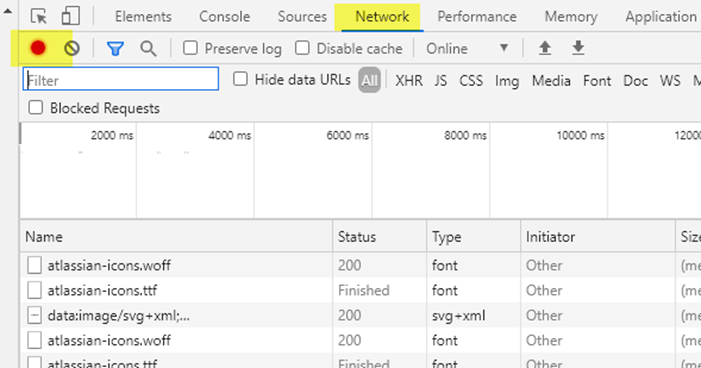Activate the inspect element picker icon
This screenshot has height=368, width=701.
[39, 16]
